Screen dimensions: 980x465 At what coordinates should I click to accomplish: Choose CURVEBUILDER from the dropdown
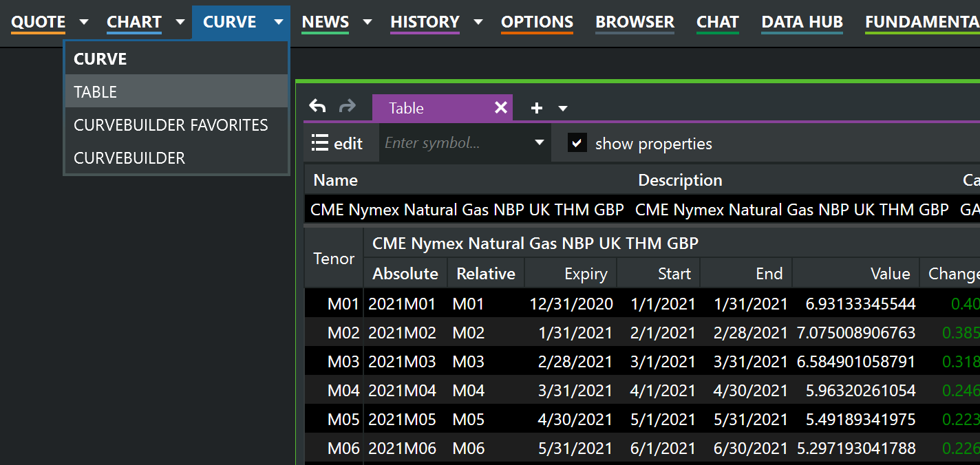tap(176, 158)
